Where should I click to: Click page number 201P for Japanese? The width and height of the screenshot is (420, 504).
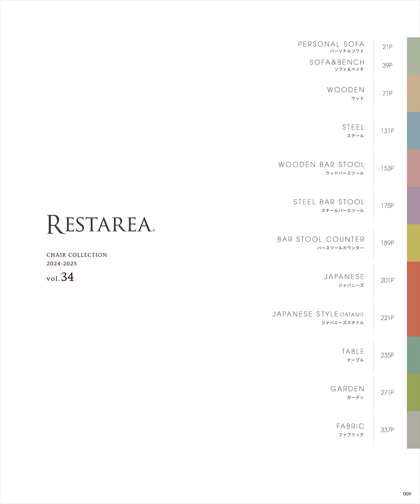(387, 280)
